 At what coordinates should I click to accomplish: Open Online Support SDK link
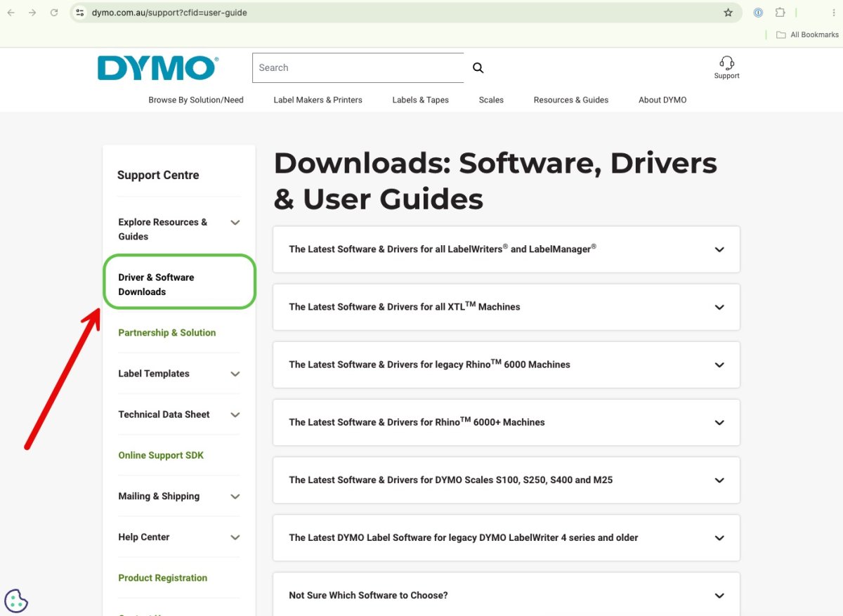(161, 455)
